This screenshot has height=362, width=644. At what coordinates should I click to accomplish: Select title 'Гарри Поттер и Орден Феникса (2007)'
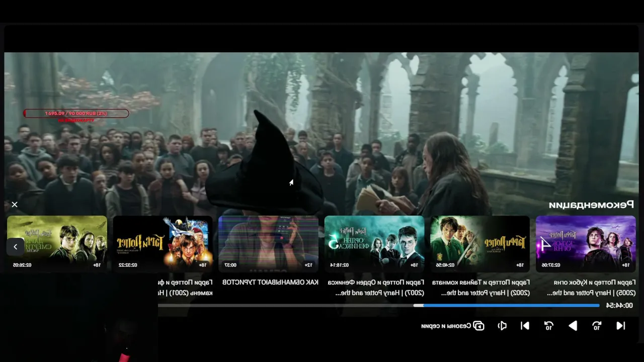click(376, 287)
